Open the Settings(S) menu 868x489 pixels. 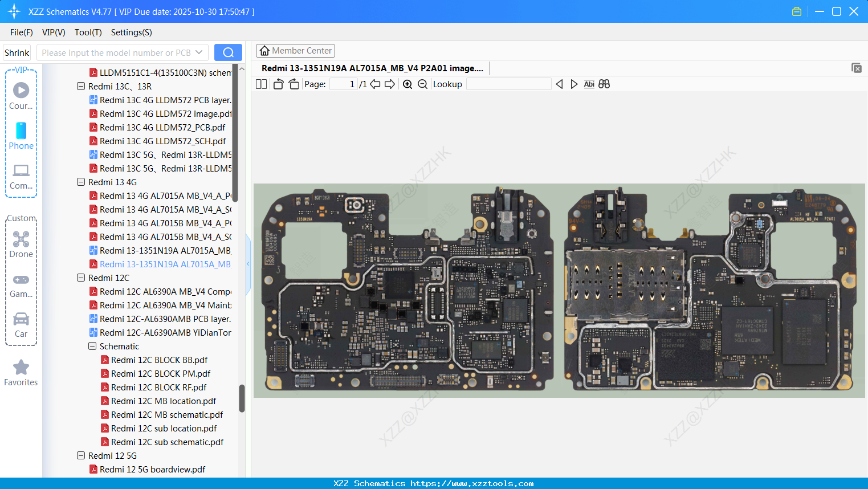[x=131, y=32]
